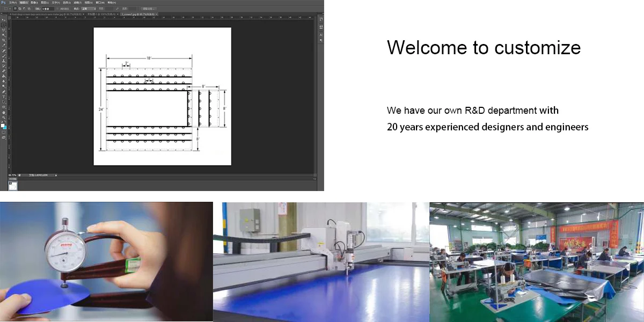Choose Add to selection mode
The width and height of the screenshot is (644, 322).
click(20, 9)
